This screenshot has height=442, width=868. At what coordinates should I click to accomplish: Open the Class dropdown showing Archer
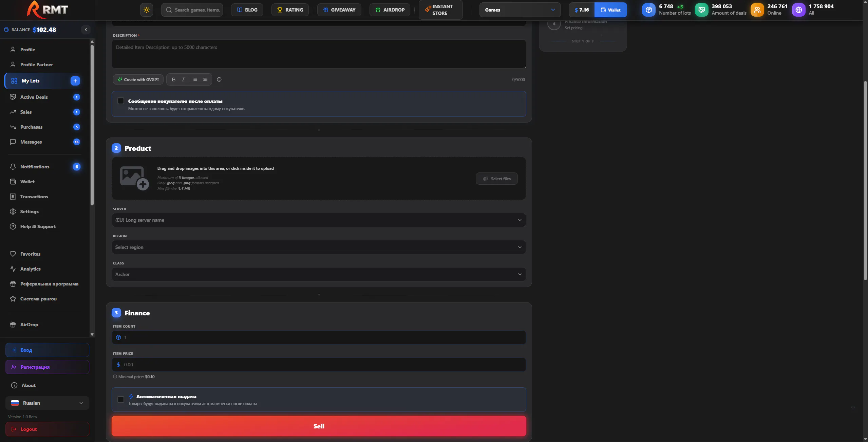coord(319,274)
